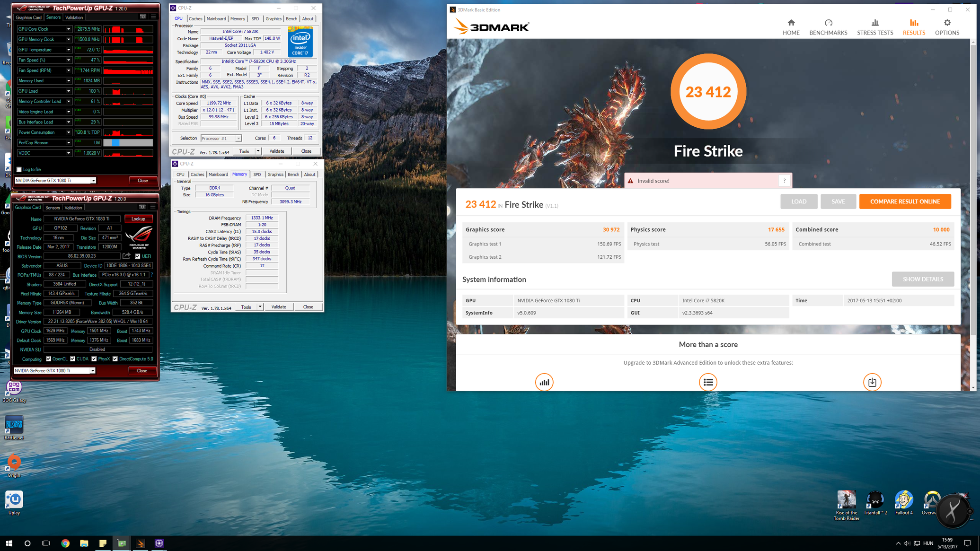This screenshot has width=980, height=551.
Task: Switch to the Mainboard tab in CPU-Z
Action: click(216, 19)
